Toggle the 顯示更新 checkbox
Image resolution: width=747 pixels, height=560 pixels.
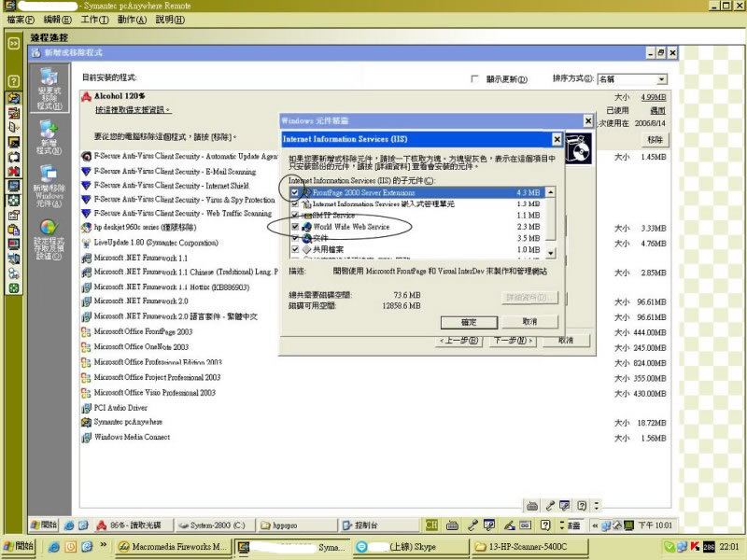pyautogui.click(x=474, y=78)
